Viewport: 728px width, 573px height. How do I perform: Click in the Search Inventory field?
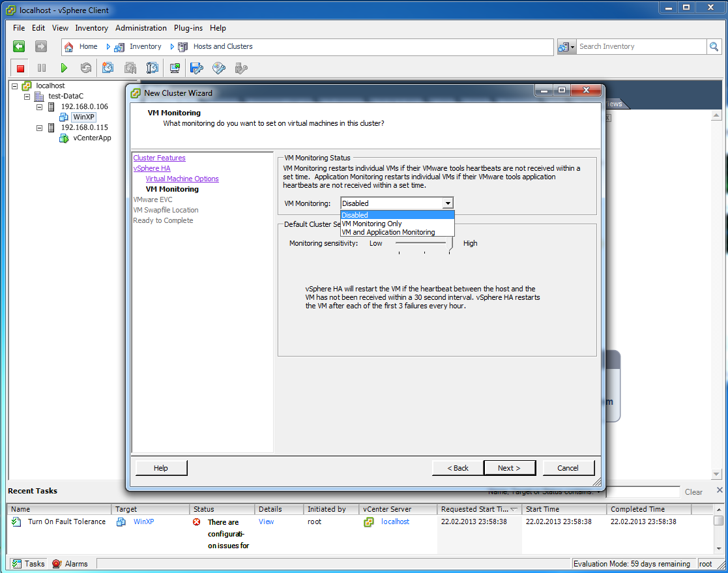click(641, 46)
